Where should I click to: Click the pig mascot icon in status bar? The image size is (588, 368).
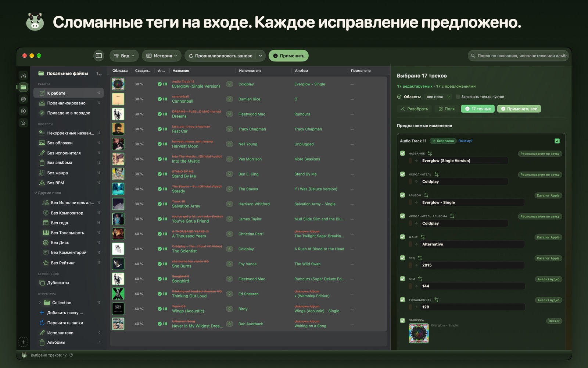[24, 355]
